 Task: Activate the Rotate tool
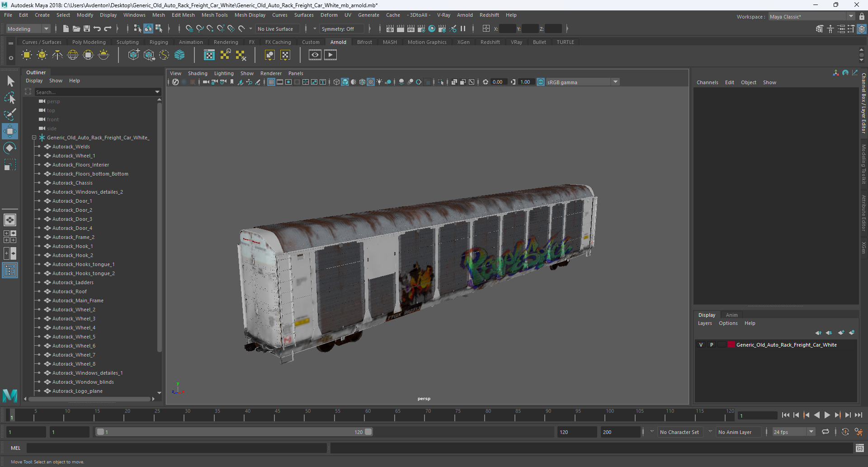10,148
